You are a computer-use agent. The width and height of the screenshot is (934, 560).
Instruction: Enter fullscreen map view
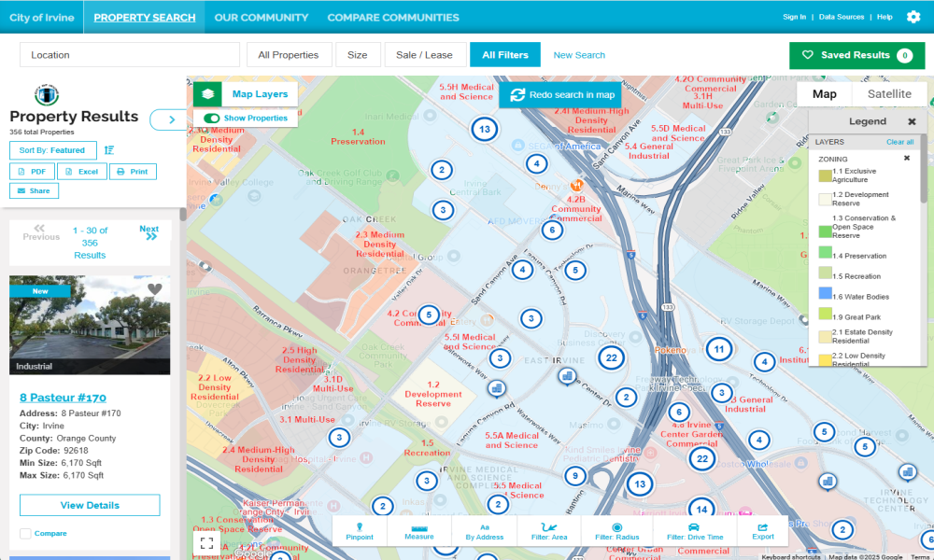coord(206,542)
